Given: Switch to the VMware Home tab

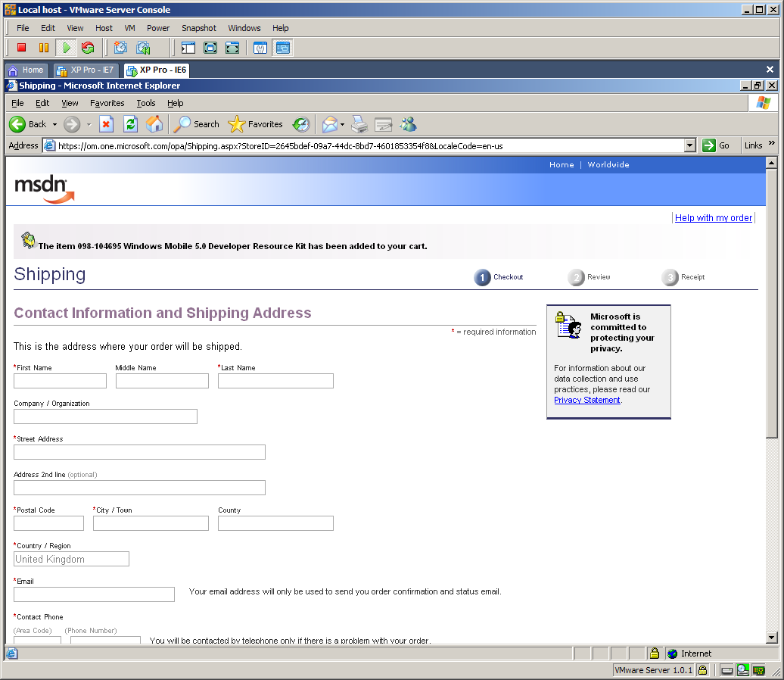Looking at the screenshot, I should [26, 70].
